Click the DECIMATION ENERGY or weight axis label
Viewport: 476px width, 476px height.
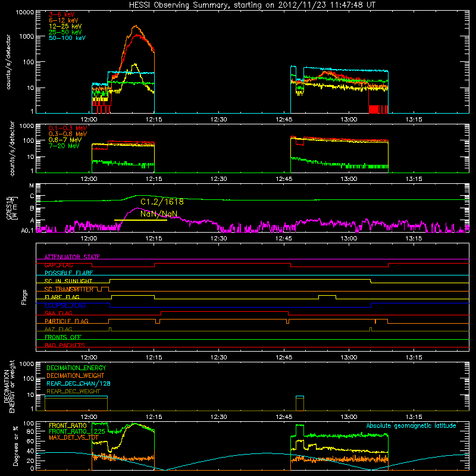[9, 387]
